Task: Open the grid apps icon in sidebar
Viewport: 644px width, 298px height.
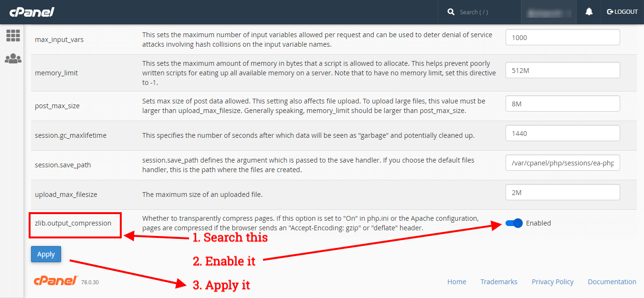Action: [x=13, y=35]
